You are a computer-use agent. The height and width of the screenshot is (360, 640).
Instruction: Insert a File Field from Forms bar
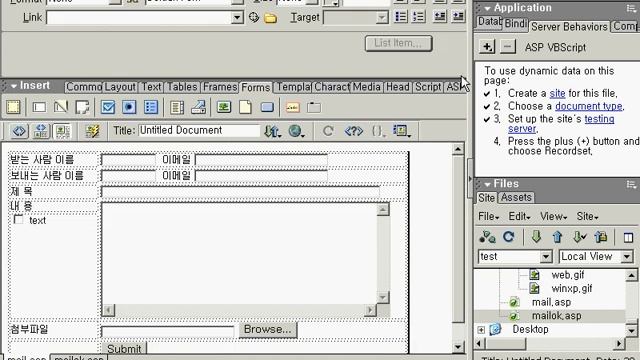click(x=245, y=107)
